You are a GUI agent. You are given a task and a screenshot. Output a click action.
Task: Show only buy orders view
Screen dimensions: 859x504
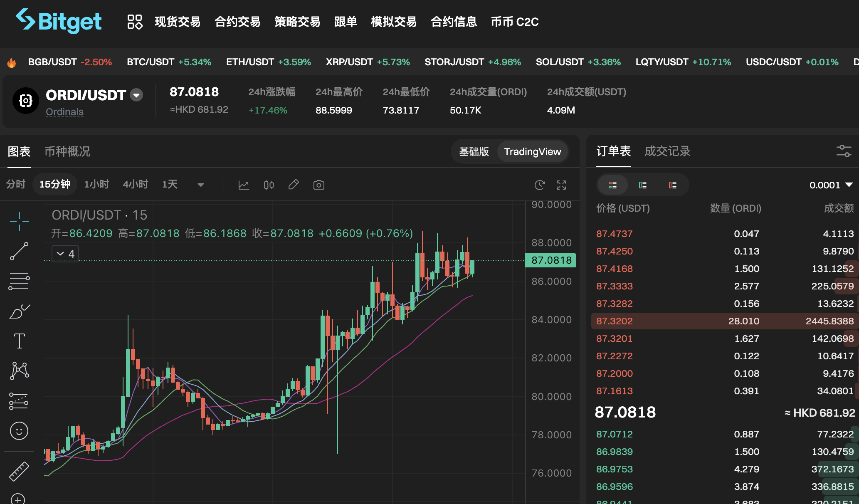643,185
